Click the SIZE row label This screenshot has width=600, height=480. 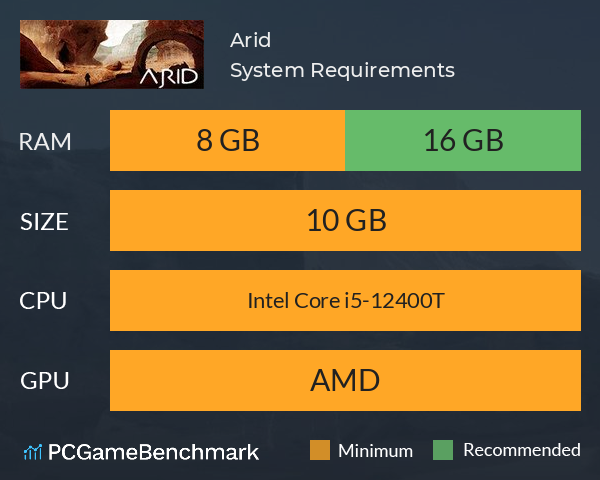44,222
